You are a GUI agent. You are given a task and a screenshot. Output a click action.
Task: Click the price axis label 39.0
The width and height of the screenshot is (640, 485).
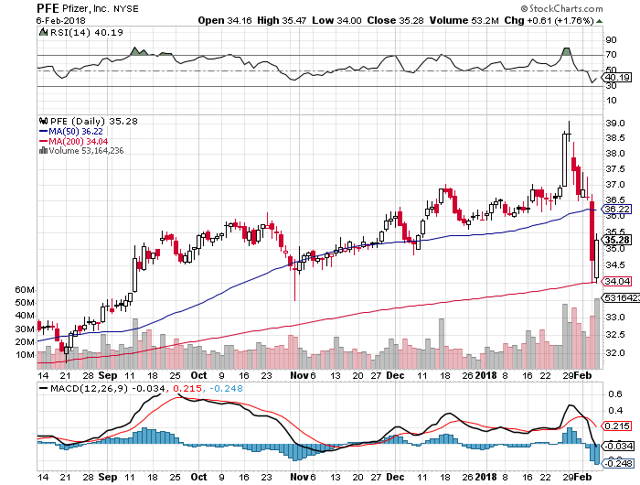coord(615,123)
